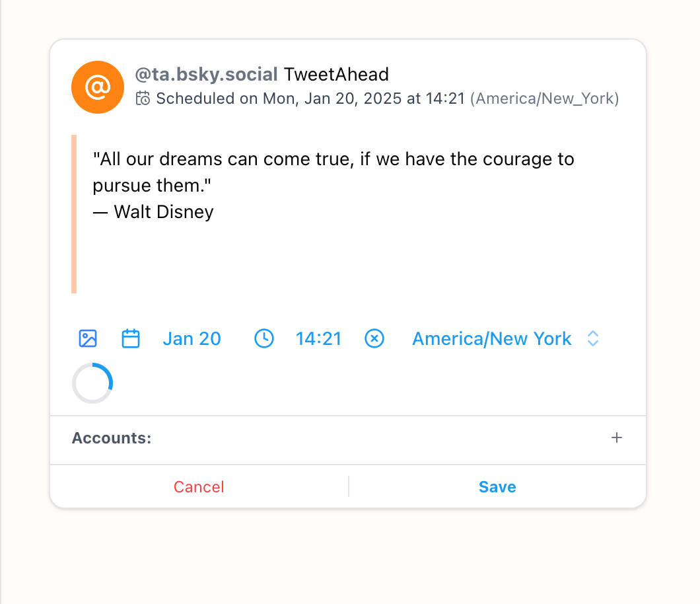This screenshot has height=604, width=700.
Task: Add an account with the plus icon
Action: pos(617,437)
